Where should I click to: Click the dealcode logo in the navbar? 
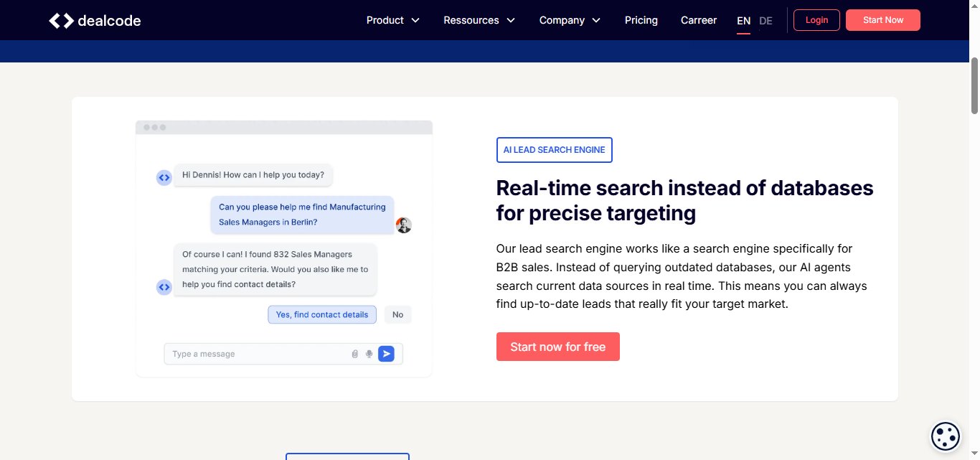pyautogui.click(x=94, y=20)
